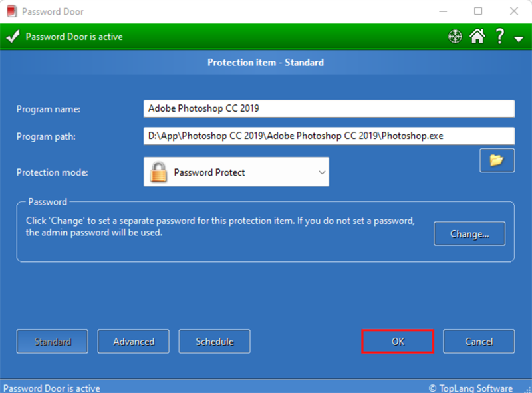Click the Password Door app icon in title bar
Viewport: 532px width, 393px height.
[11, 11]
